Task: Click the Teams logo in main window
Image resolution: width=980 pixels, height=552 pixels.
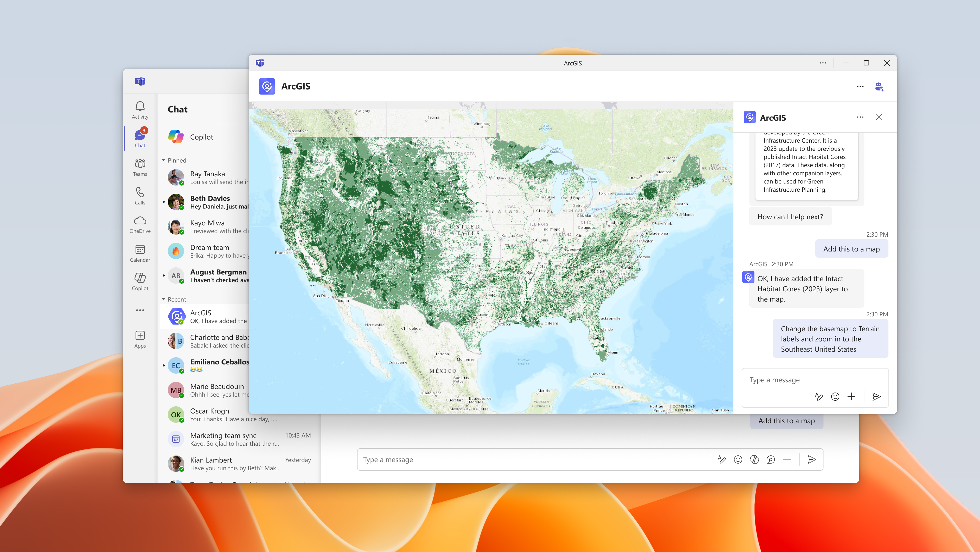Action: point(140,81)
